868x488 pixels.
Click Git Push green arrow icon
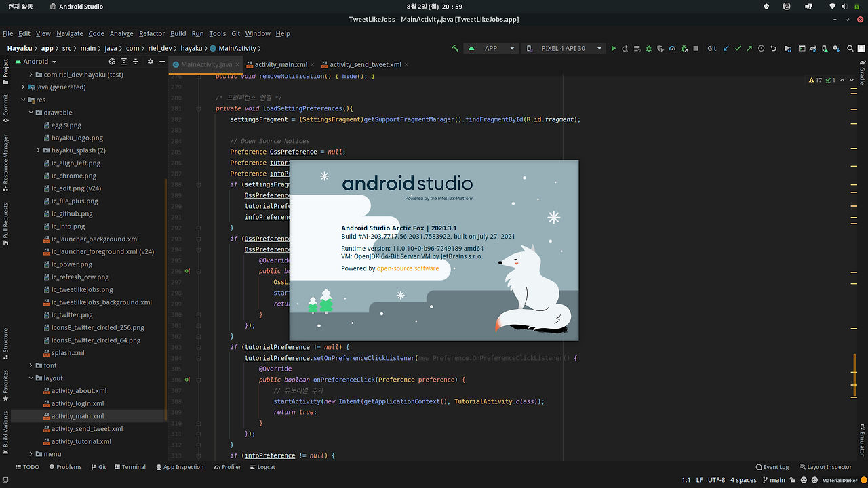(749, 48)
